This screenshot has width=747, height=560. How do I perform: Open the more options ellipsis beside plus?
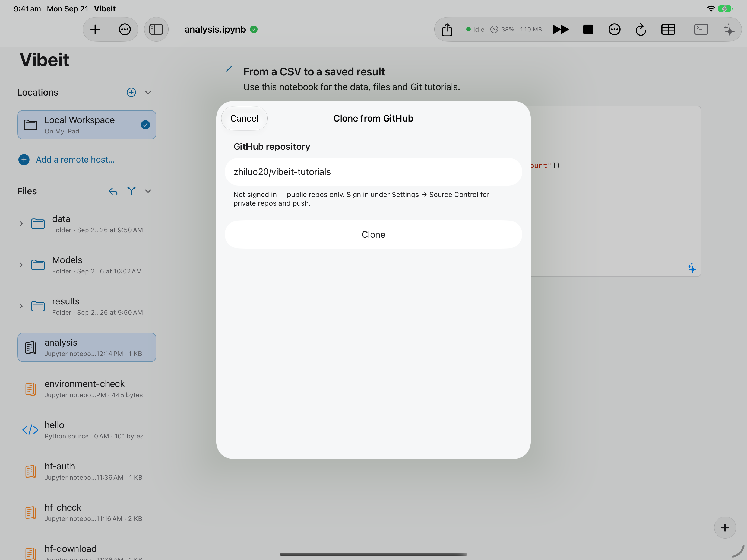pyautogui.click(x=125, y=29)
